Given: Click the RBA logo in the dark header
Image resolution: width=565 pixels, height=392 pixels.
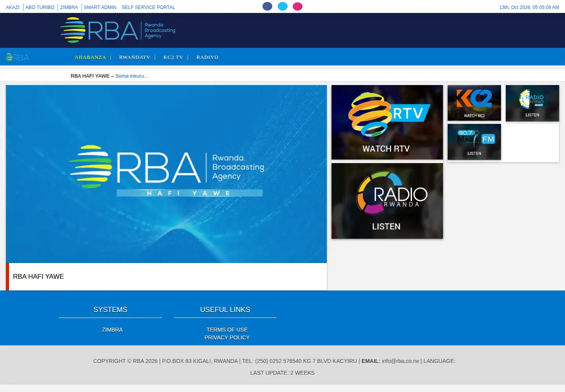Looking at the screenshot, I should coord(118,30).
